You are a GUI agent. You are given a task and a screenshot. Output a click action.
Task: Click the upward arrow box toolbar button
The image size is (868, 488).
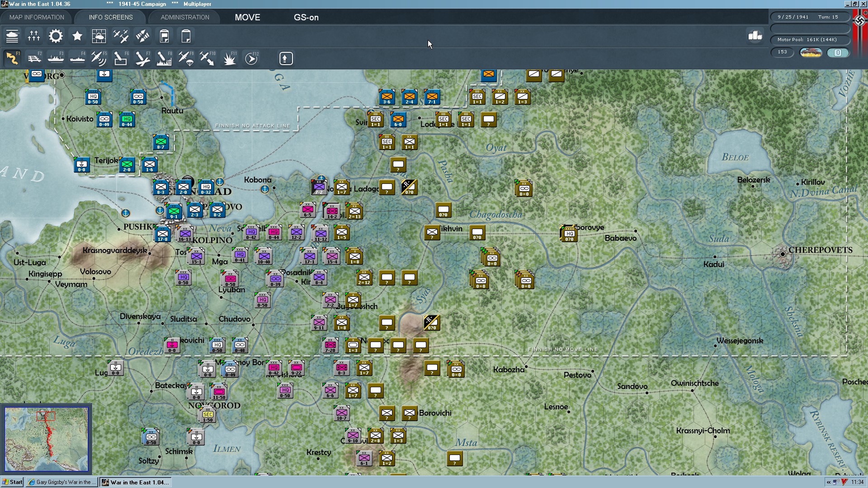[x=286, y=58]
